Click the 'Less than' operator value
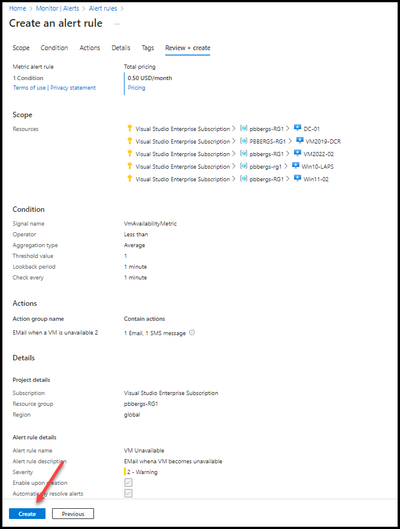The image size is (400, 529). point(136,234)
